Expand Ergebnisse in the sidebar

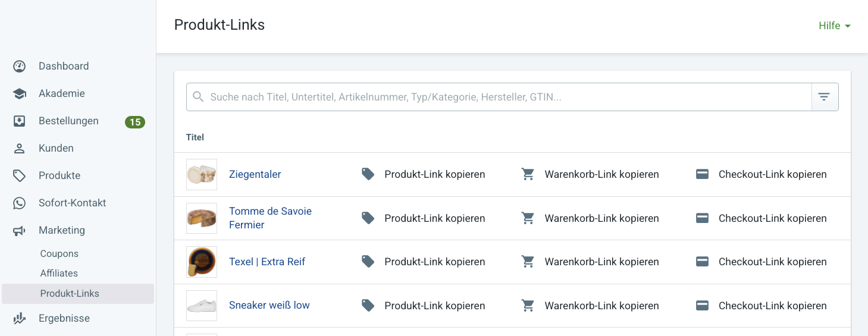[x=64, y=318]
